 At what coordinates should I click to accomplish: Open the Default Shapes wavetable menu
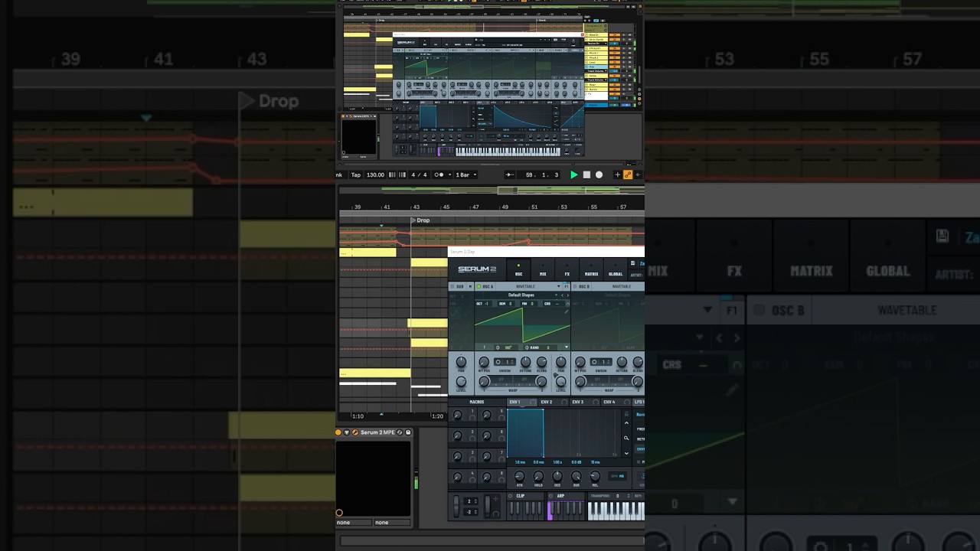point(521,295)
